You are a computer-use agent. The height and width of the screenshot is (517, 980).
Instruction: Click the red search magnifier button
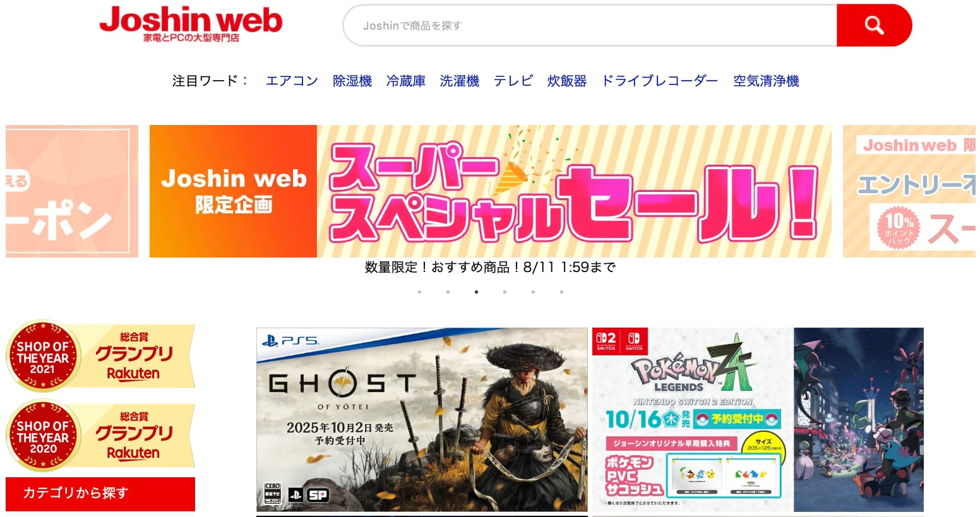coord(874,25)
